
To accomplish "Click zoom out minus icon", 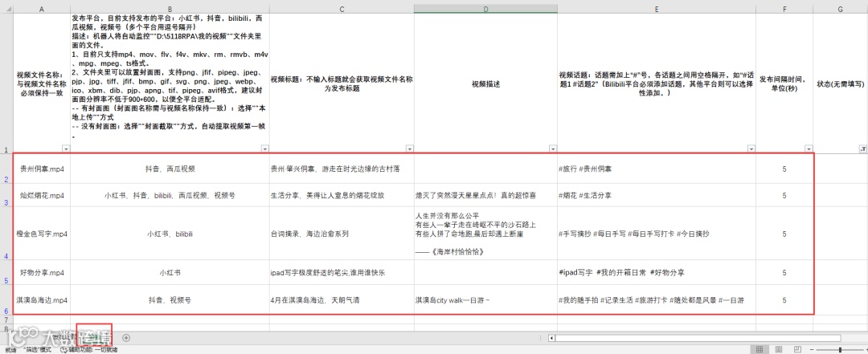I will [x=813, y=349].
